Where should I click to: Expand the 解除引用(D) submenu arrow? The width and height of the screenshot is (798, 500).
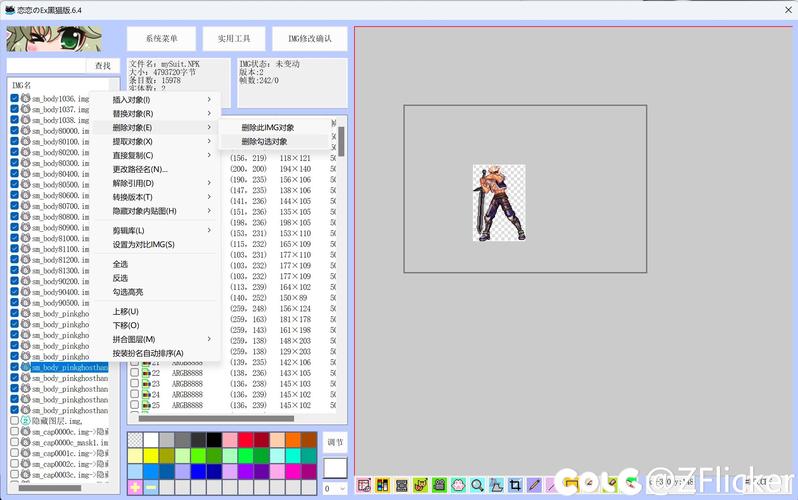[209, 183]
